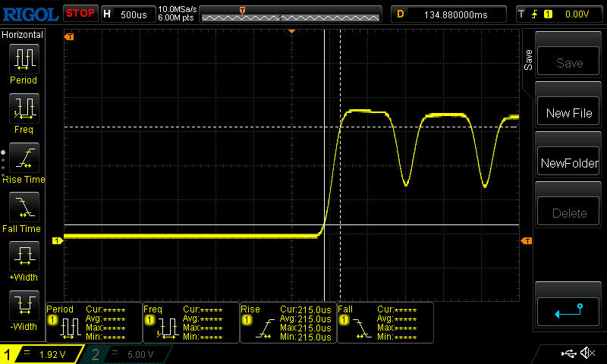Select the Channel 2 tab showing 5.00 V
The image size is (607, 364).
pos(126,354)
